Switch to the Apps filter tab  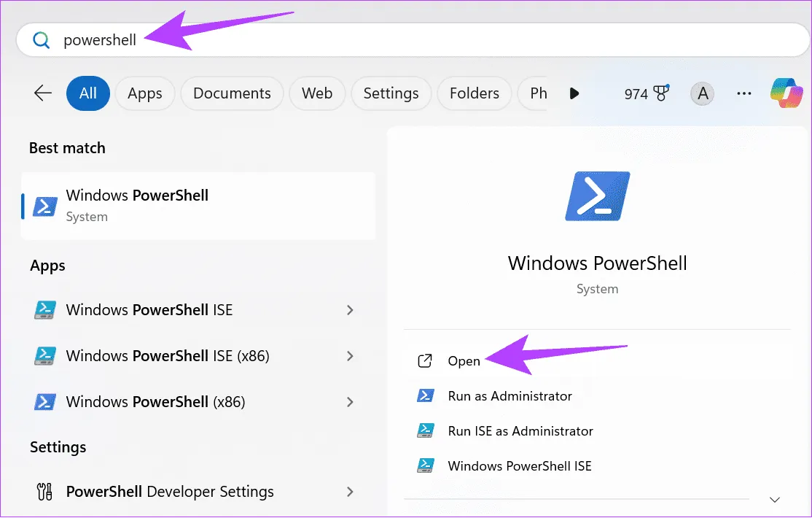144,93
